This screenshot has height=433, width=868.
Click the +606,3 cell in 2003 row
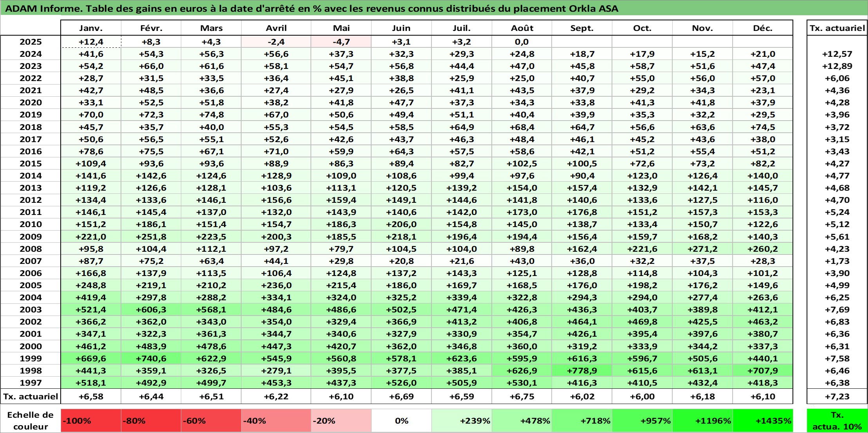click(x=151, y=310)
